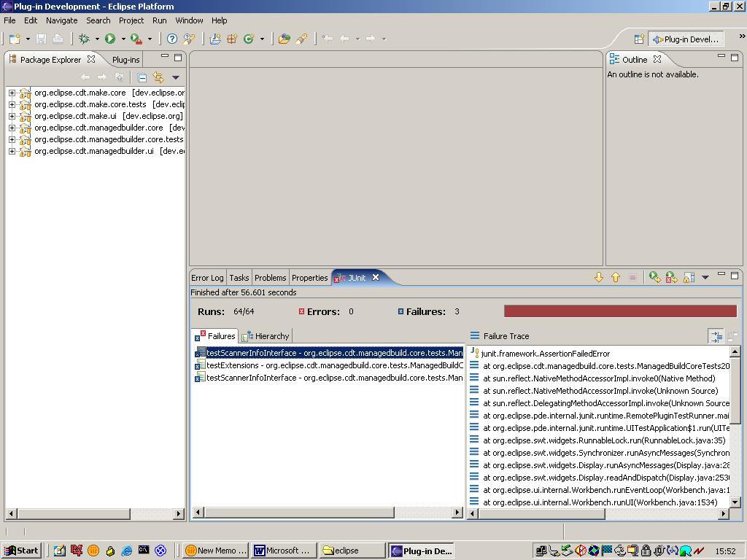Switch to the Problems tab
The width and height of the screenshot is (747, 560).
pos(270,278)
